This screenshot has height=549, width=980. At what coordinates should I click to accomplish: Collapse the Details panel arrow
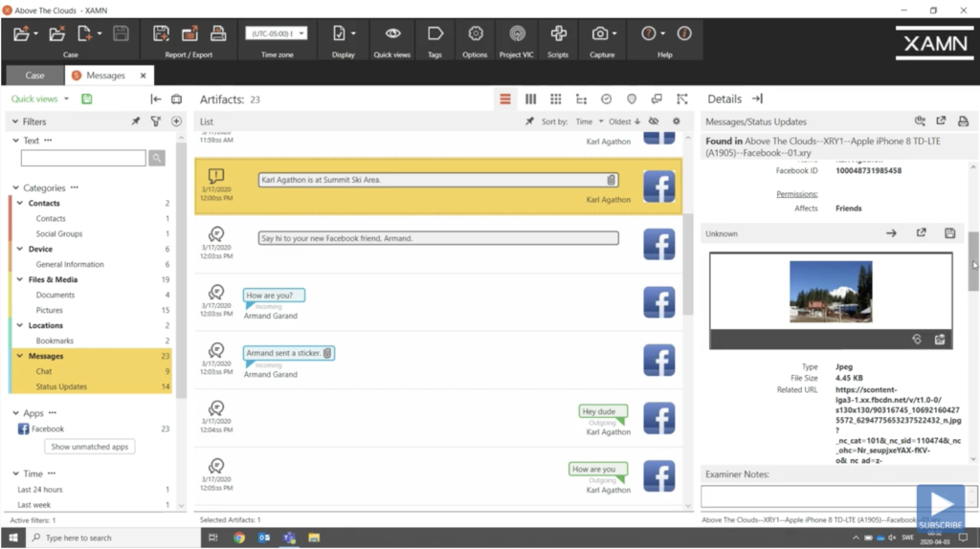[758, 99]
